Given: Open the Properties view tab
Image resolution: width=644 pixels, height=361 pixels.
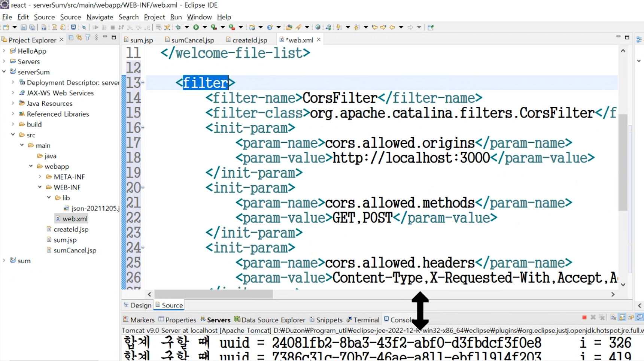Looking at the screenshot, I should (177, 320).
